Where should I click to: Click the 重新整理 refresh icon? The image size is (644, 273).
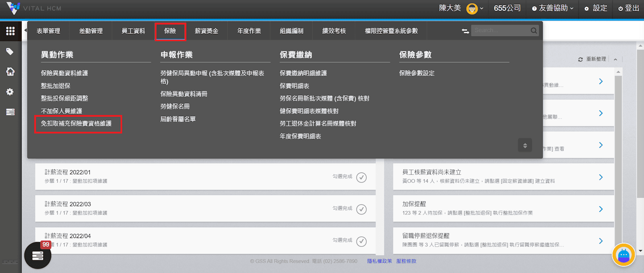coord(580,59)
